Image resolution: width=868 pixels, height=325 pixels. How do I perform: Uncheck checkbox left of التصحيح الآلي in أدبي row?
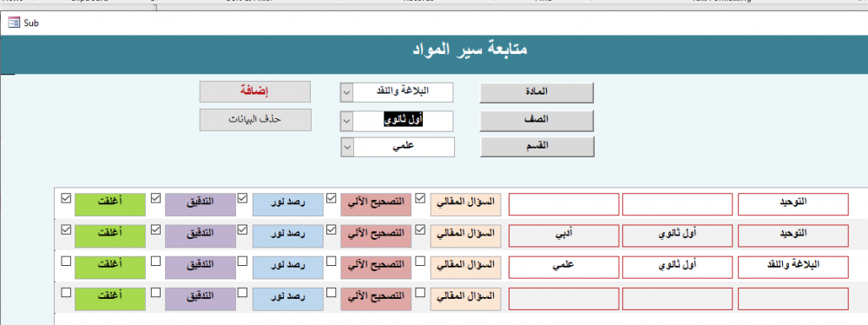(331, 229)
